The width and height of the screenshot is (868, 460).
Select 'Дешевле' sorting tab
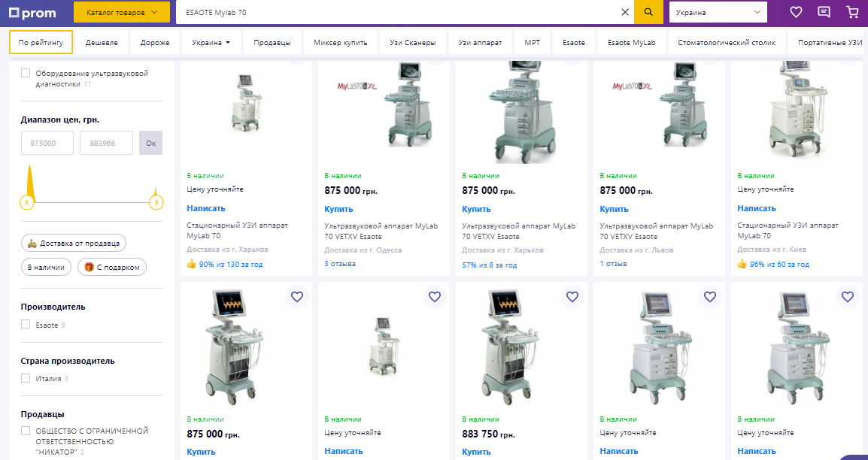[102, 43]
